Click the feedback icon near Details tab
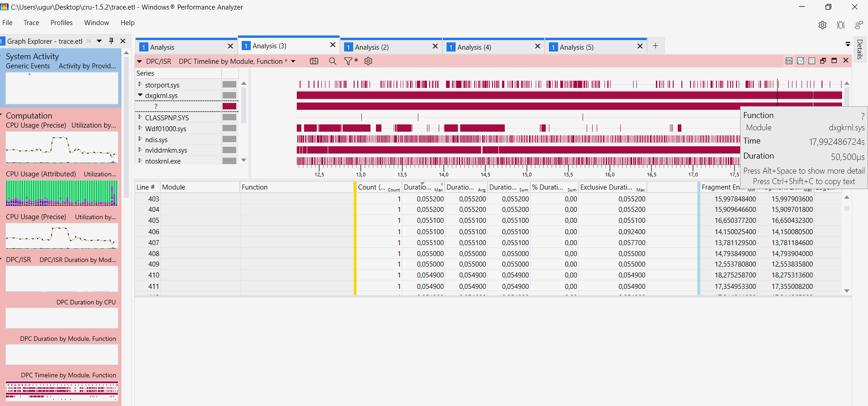This screenshot has width=868, height=406. coord(858,25)
